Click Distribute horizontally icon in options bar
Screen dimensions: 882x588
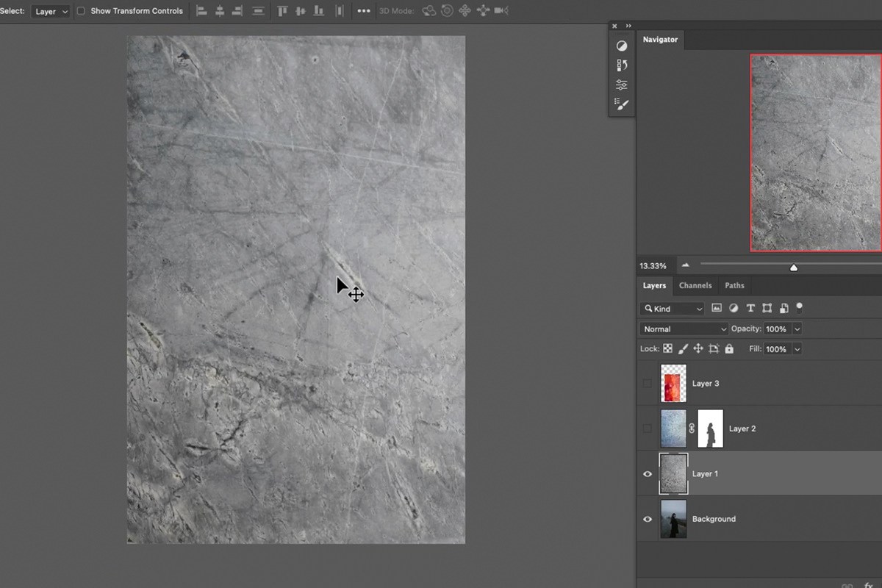pyautogui.click(x=339, y=11)
